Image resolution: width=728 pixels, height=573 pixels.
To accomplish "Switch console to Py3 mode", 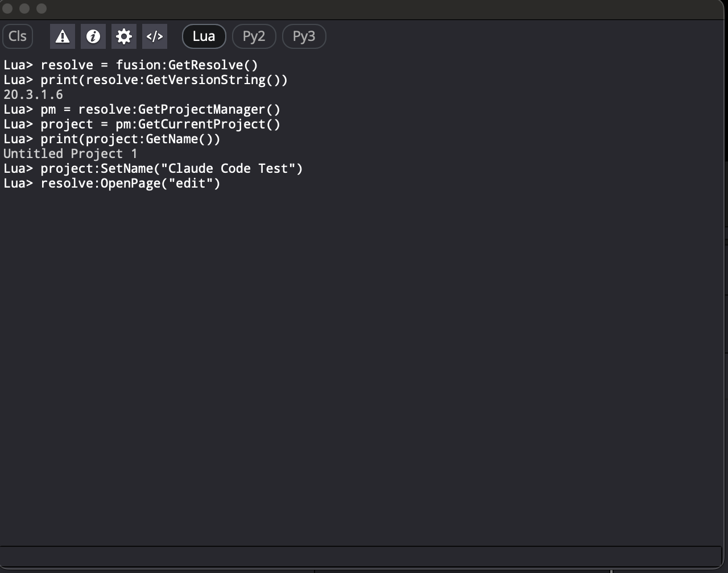I will (304, 36).
